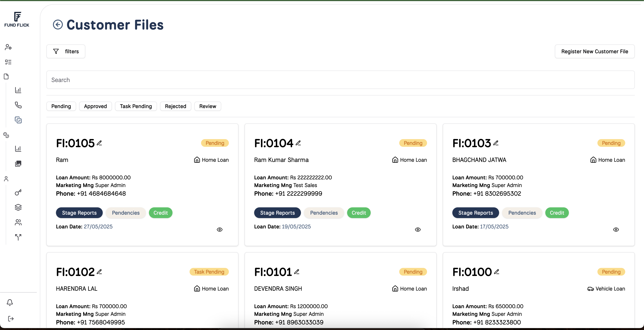Filter by Review status tab
This screenshot has height=330, width=644.
click(x=208, y=106)
